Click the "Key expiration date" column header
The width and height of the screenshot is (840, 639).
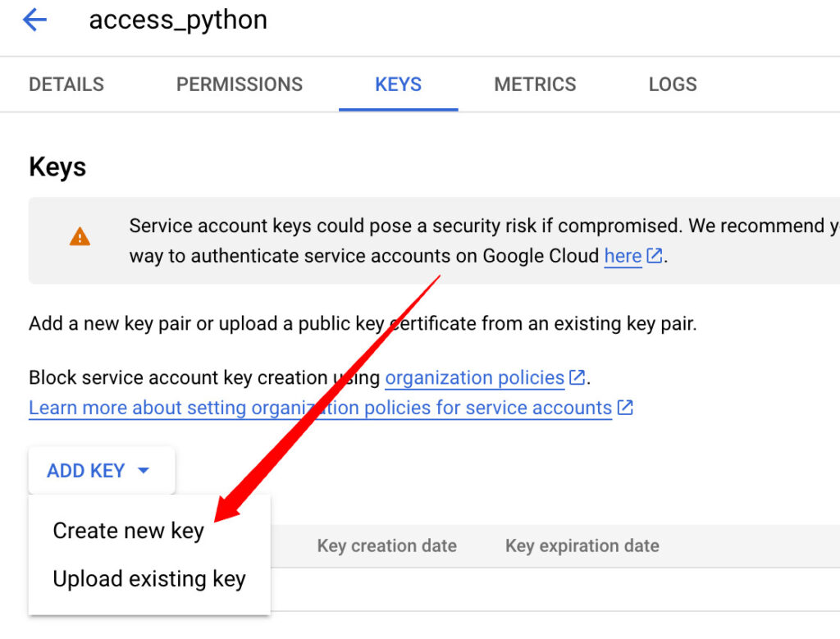coord(582,546)
